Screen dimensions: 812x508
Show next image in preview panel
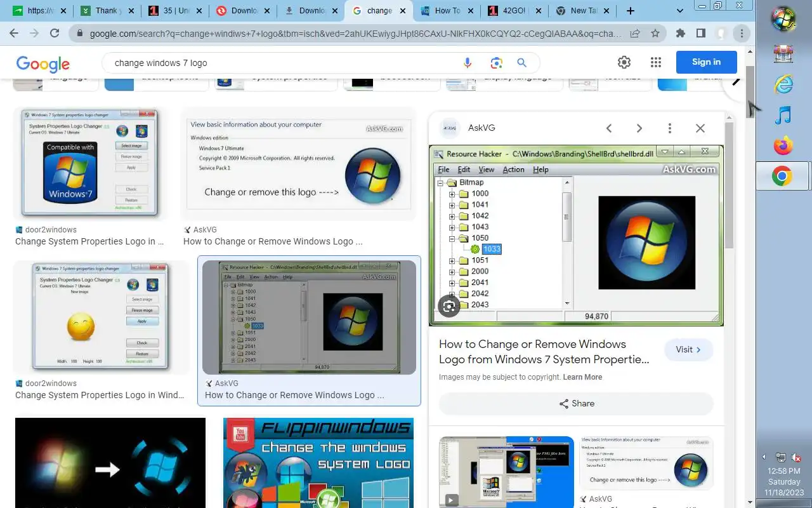click(639, 128)
